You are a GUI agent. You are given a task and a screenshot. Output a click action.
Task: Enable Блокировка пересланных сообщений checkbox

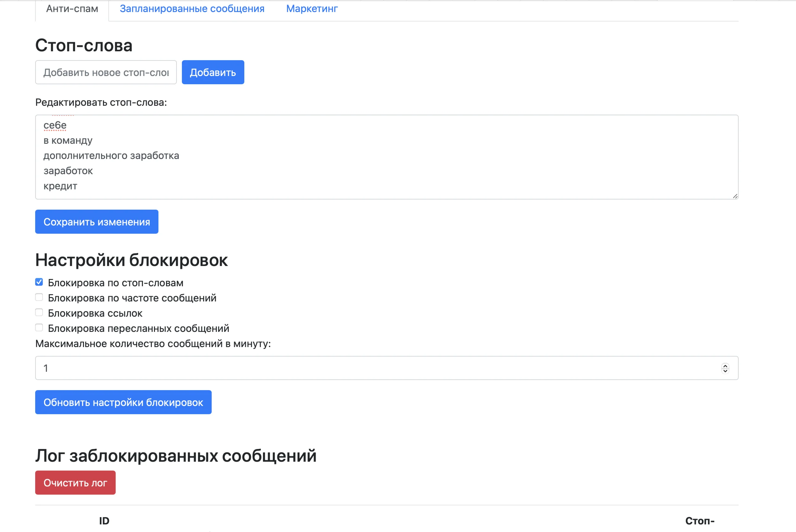tap(39, 328)
